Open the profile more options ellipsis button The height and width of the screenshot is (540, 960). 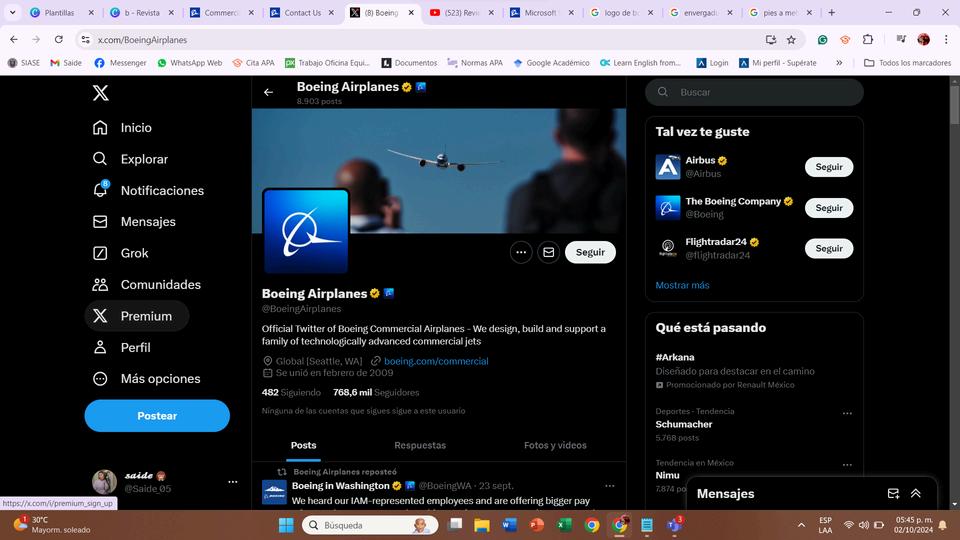click(x=521, y=252)
